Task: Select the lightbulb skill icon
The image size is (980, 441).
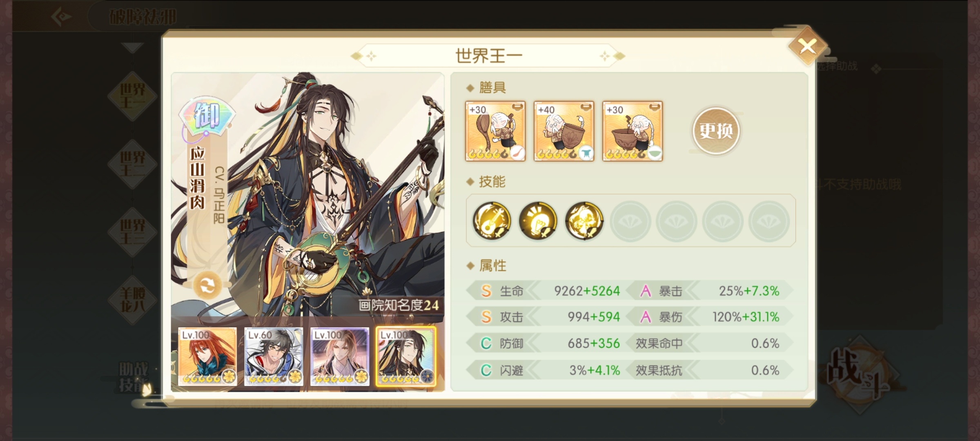Action: point(538,220)
